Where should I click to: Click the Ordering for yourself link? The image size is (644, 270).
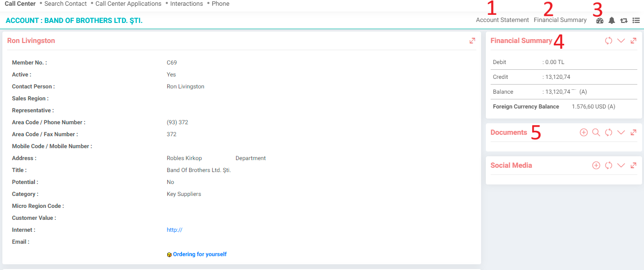point(200,254)
